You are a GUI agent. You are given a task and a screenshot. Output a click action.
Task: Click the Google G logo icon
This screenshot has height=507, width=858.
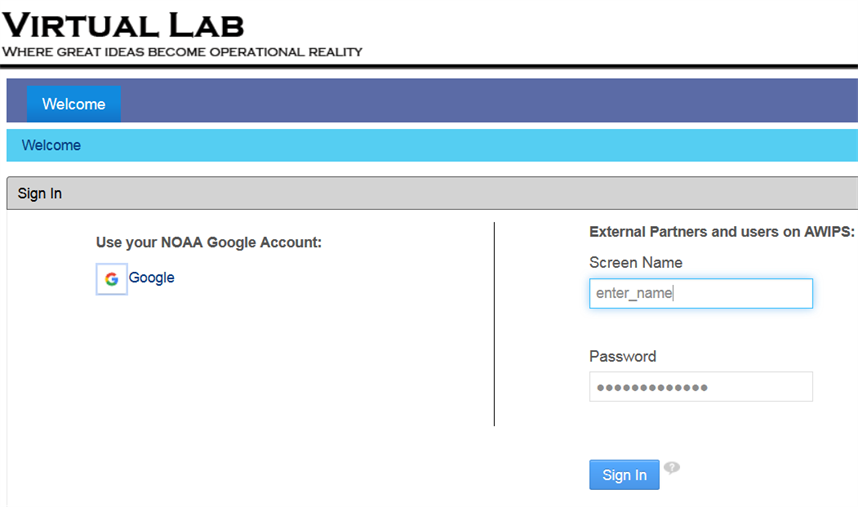pos(112,279)
